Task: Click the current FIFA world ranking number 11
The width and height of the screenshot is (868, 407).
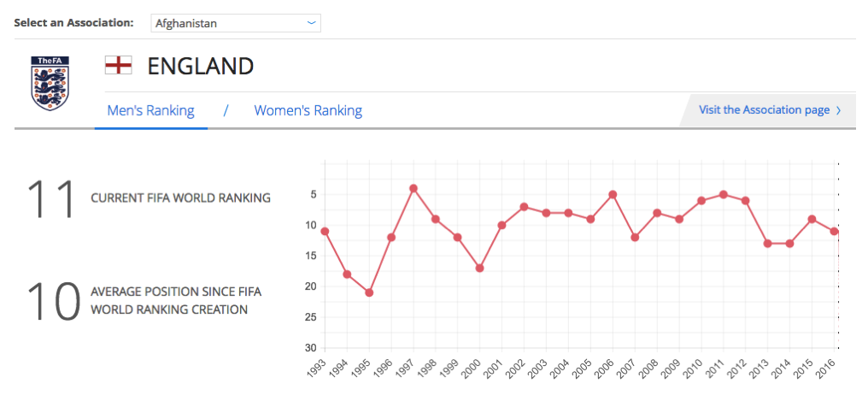Action: click(x=53, y=198)
